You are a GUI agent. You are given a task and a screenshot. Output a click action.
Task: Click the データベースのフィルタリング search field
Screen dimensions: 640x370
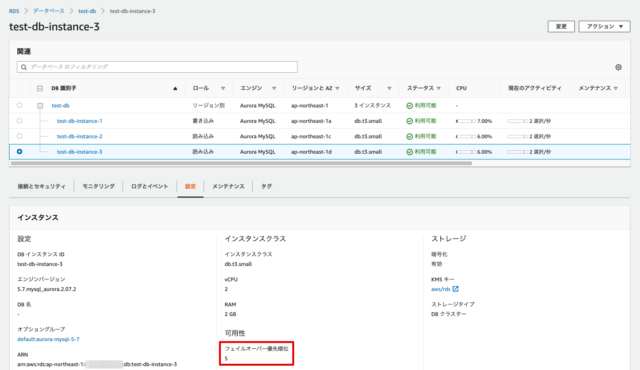pos(157,67)
